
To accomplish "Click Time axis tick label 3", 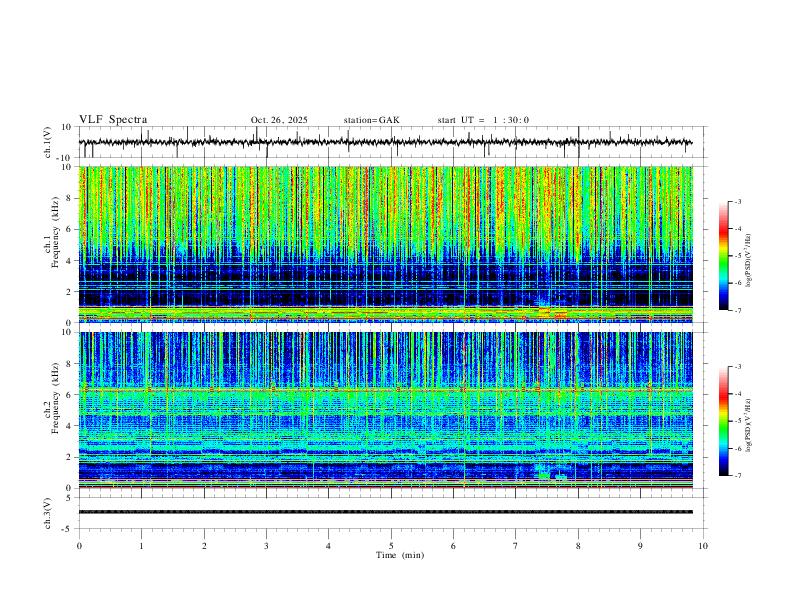I will 266,546.
